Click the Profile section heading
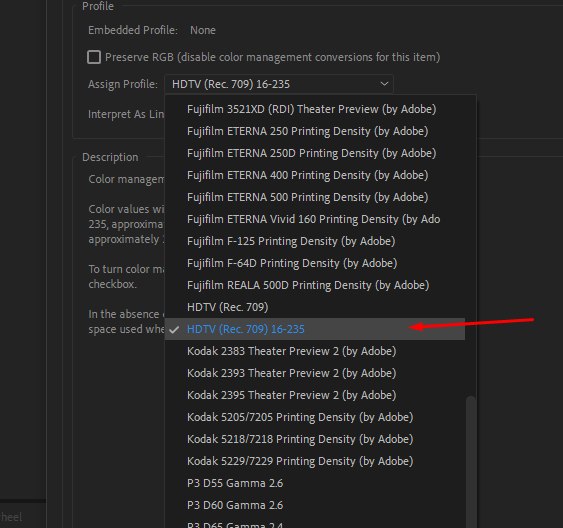 [98, 6]
